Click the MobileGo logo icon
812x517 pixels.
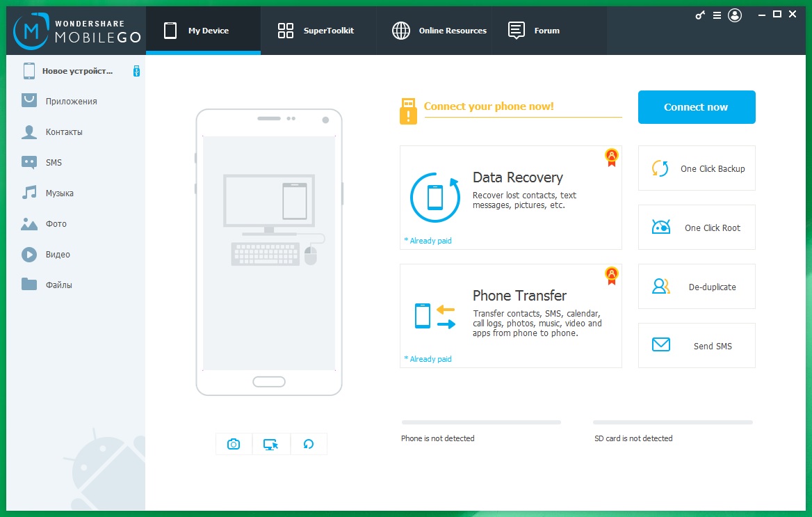(31, 31)
